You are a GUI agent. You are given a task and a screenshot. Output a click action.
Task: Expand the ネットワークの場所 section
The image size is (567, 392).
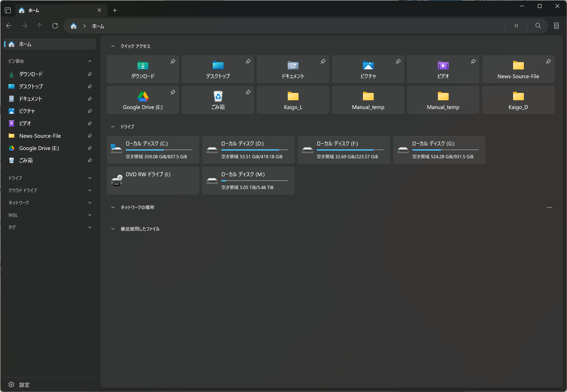tap(113, 207)
